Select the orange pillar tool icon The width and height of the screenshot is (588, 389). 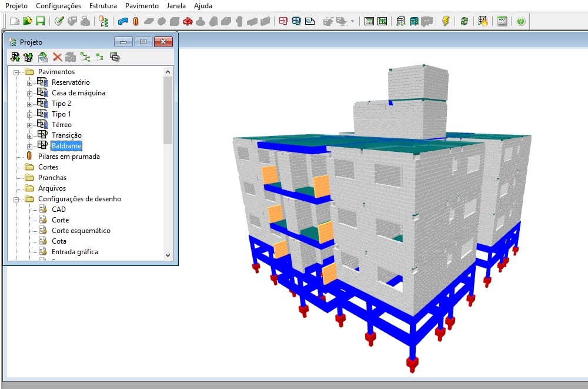[136, 21]
